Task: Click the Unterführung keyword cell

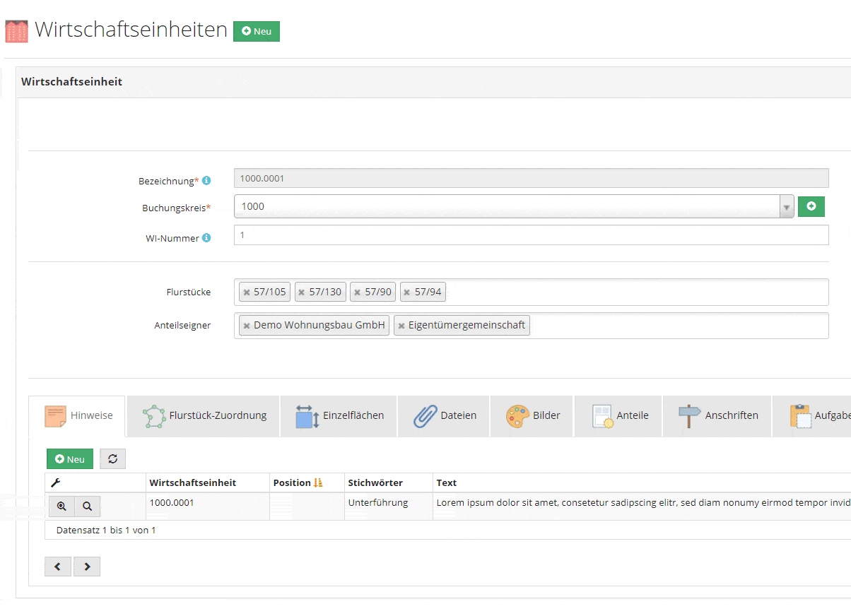Action: pos(388,507)
